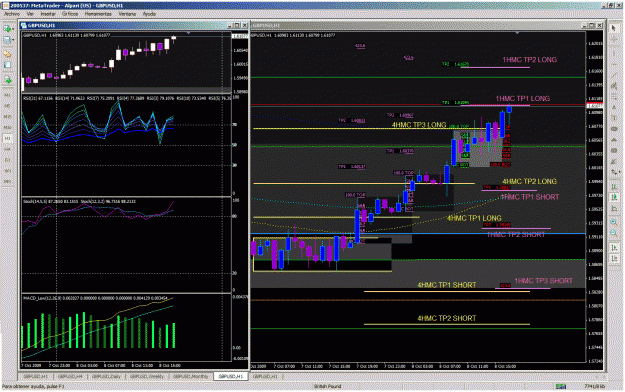The image size is (625, 392).
Task: Move the right chart's shift marker triangle
Action: point(517,33)
